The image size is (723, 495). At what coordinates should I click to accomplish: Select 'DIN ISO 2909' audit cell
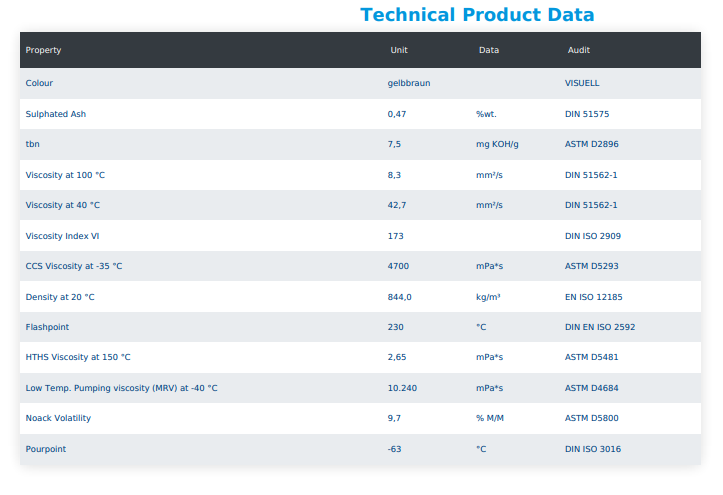click(593, 236)
